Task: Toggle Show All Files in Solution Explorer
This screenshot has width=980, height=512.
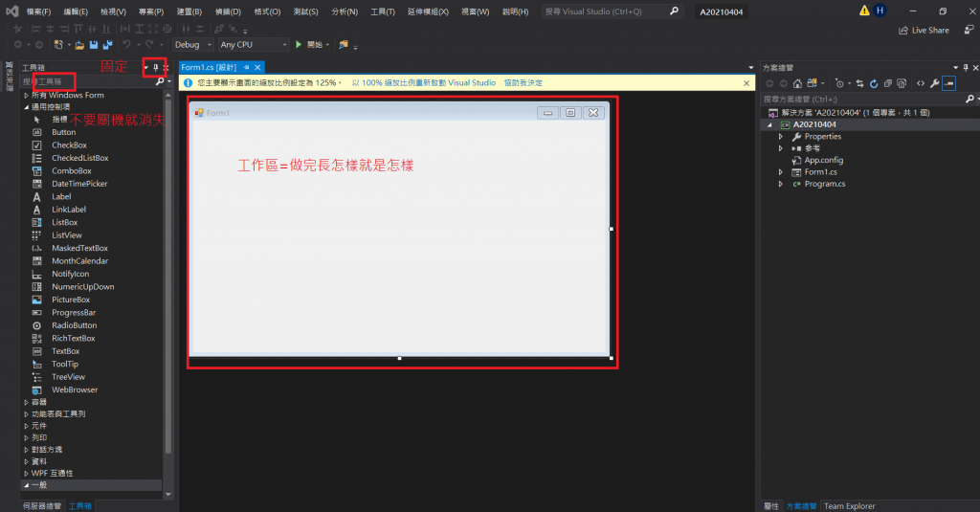Action: pos(902,83)
